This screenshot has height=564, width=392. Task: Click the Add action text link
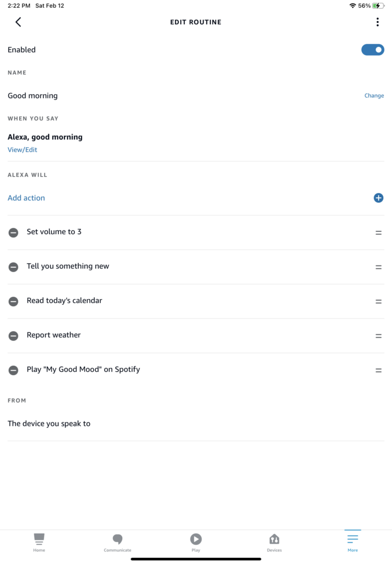pos(26,198)
